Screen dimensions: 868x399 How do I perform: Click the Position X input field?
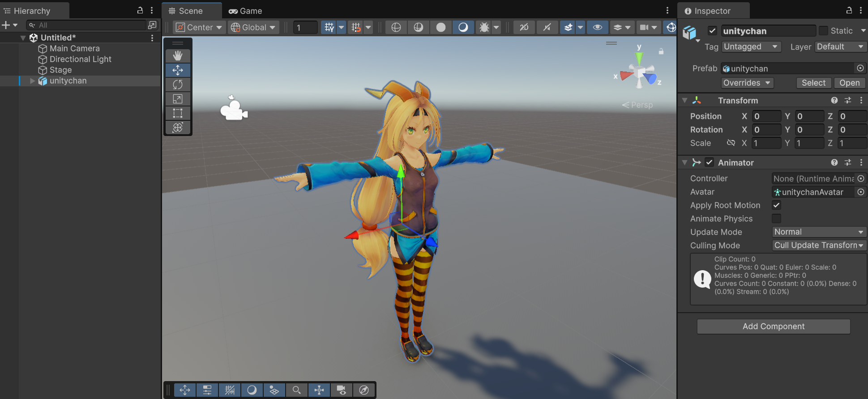pyautogui.click(x=766, y=116)
